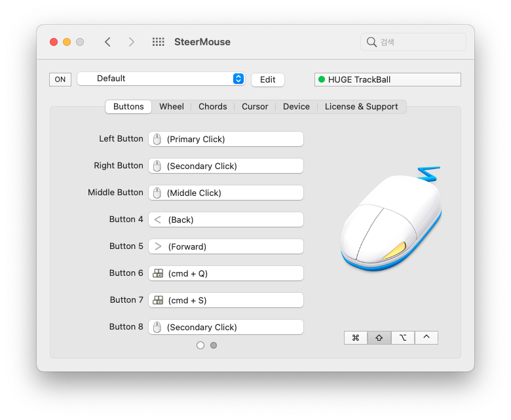This screenshot has width=511, height=420.
Task: Open Button 6 cmd+Q dropdown
Action: point(226,273)
